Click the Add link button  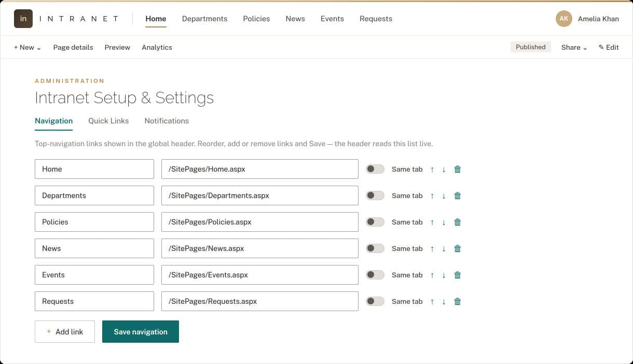65,332
